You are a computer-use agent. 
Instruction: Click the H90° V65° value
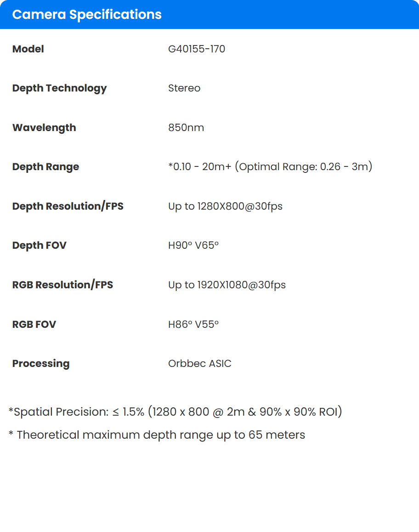(x=193, y=245)
